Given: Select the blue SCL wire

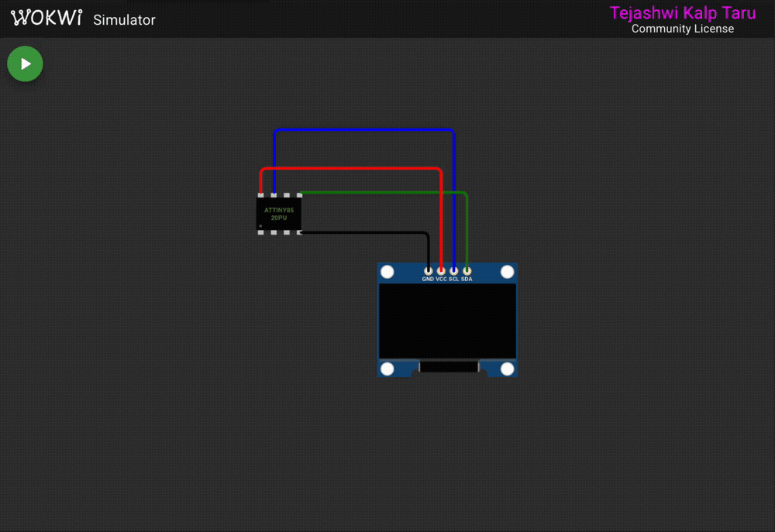Looking at the screenshot, I should coord(364,130).
